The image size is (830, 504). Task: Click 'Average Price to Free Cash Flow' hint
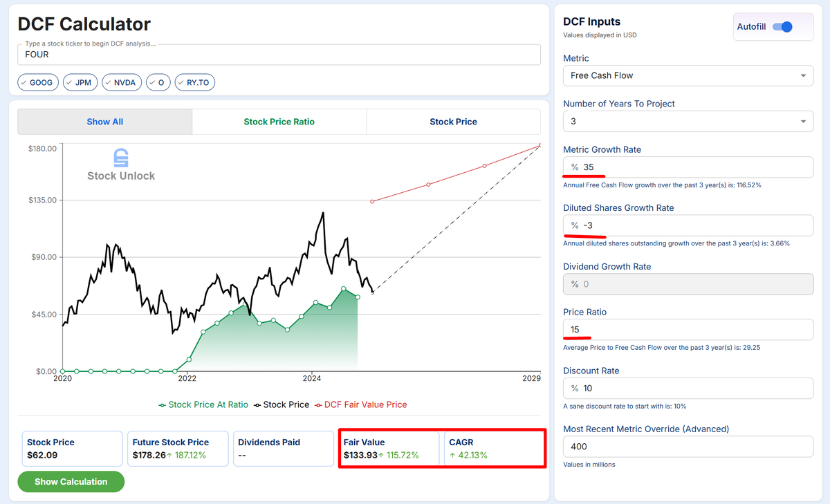tap(661, 348)
